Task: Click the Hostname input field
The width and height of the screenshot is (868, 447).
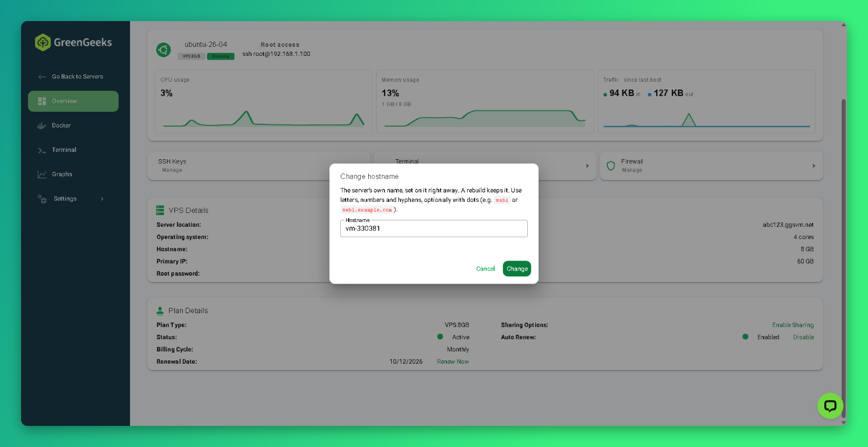Action: 434,229
